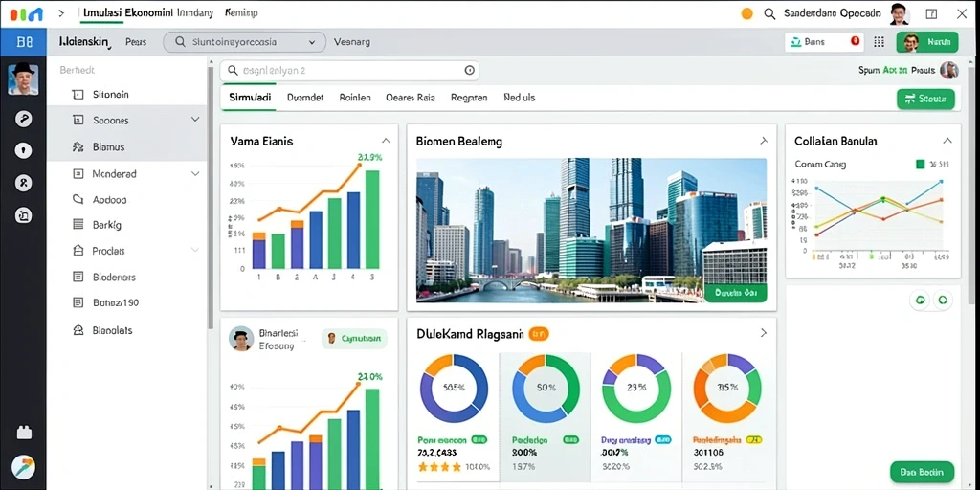The height and width of the screenshot is (490, 980).
Task: Click the window layout icon in top bar
Action: pos(931,13)
